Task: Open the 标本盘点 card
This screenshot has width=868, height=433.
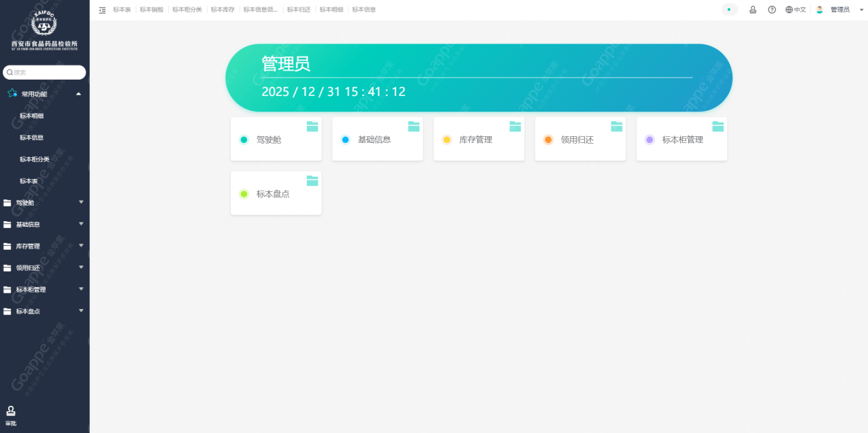Action: coord(276,194)
